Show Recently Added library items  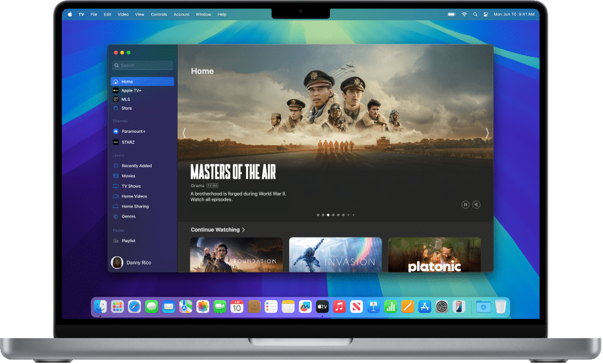[x=142, y=166]
